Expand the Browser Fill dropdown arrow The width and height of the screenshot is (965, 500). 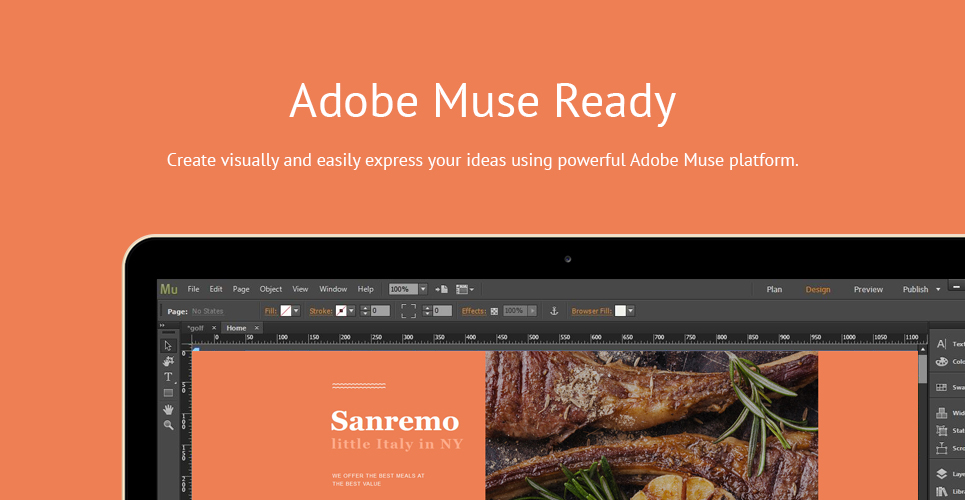click(631, 311)
